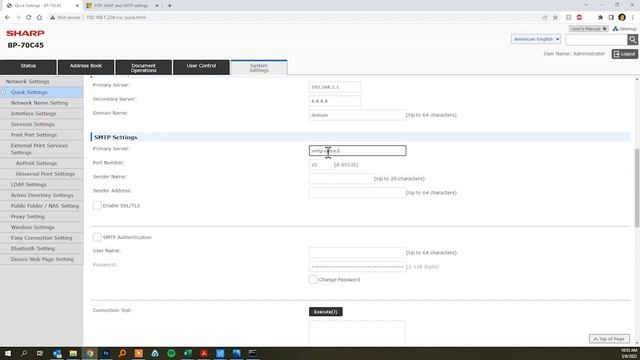Run the connection test with Execute
Viewport: 640px width, 360px height.
click(x=326, y=312)
